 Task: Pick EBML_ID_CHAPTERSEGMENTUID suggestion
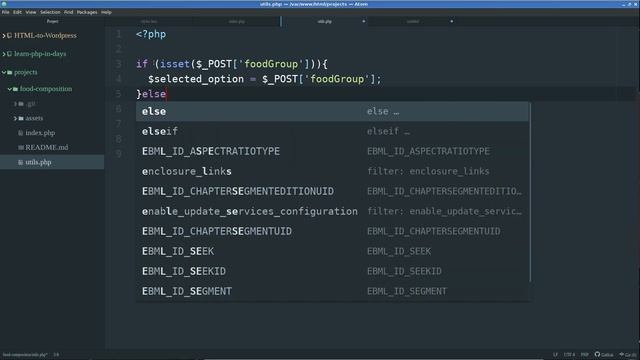pos(332,231)
